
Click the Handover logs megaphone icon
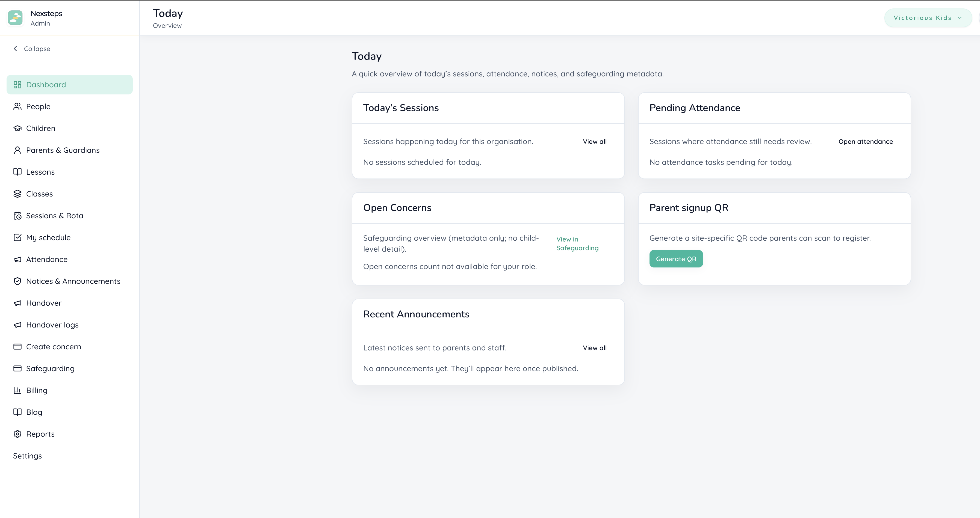[17, 325]
